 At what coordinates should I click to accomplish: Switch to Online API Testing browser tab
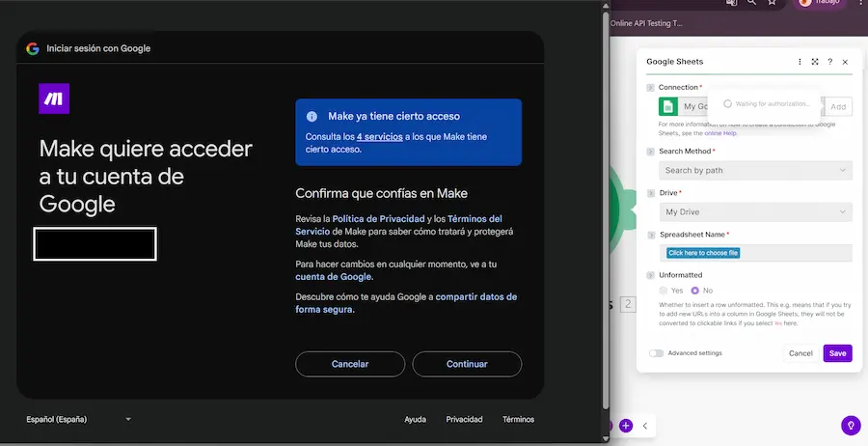[646, 23]
